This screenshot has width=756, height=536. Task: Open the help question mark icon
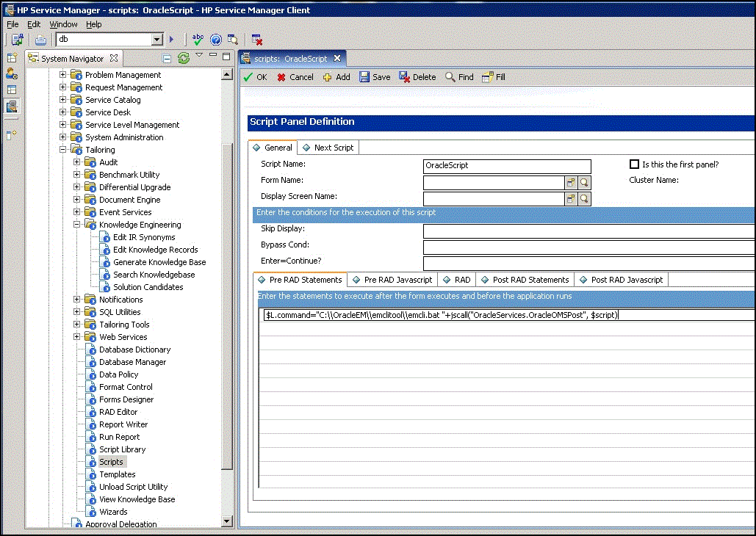(215, 40)
